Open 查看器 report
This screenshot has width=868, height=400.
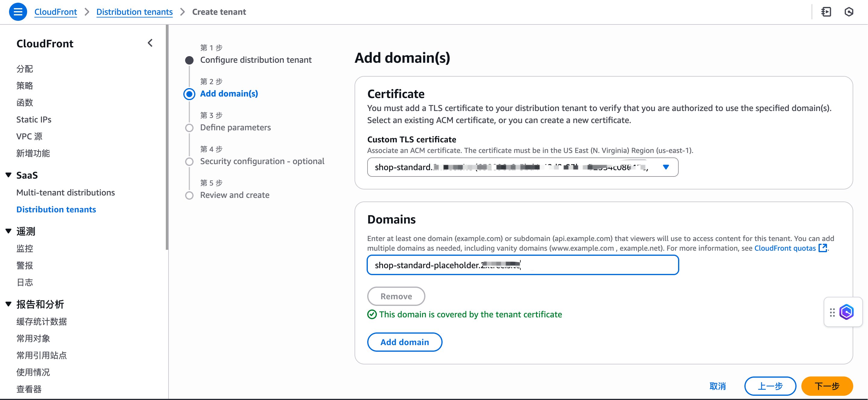tap(29, 389)
